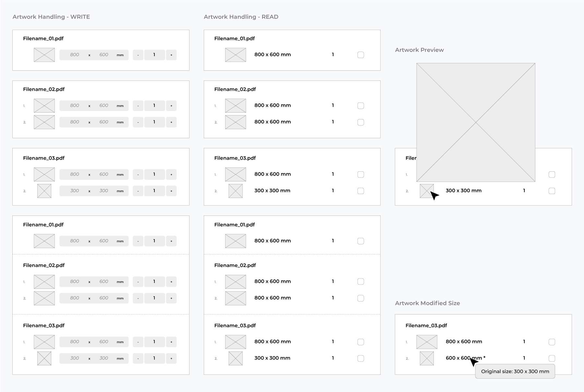Screen dimensions: 584x392
Task: Click artwork thumbnail in standalone WRITE Filename_01.pdf card
Action: pos(44,55)
